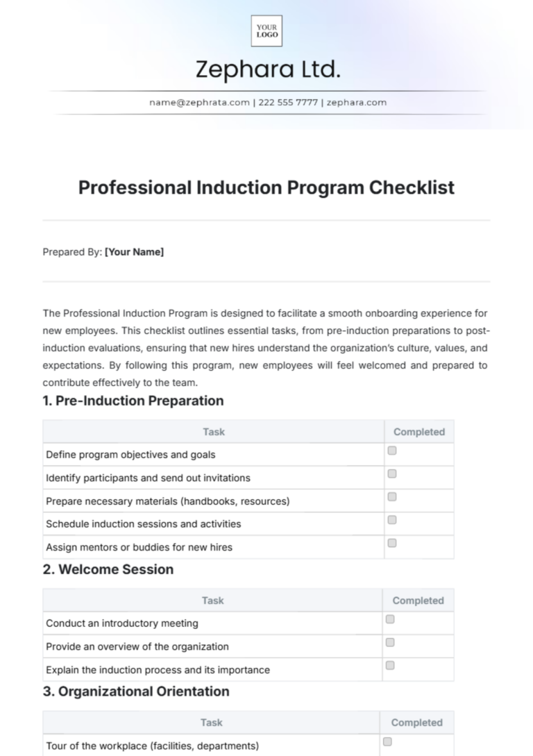Tick Explain the induction process checkbox
This screenshot has height=756, width=533.
(x=390, y=665)
